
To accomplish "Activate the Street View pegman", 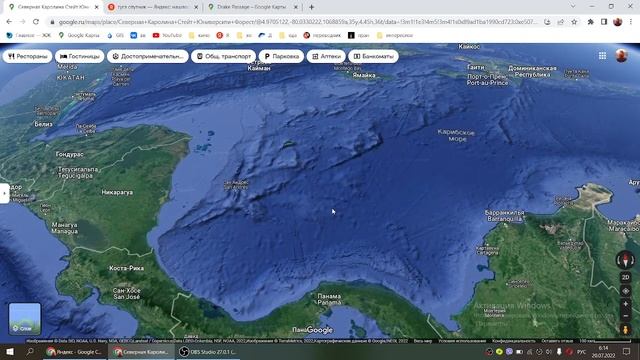I will pos(625,329).
